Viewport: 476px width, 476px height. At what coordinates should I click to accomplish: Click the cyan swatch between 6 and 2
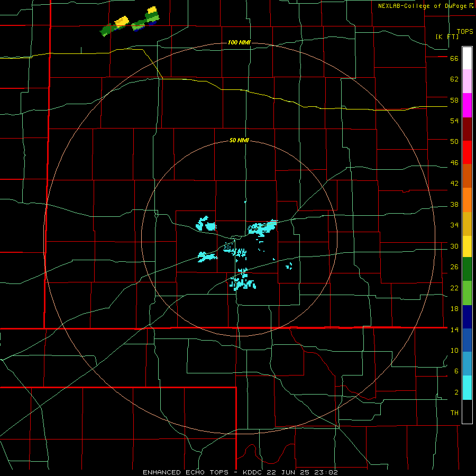[x=467, y=388]
